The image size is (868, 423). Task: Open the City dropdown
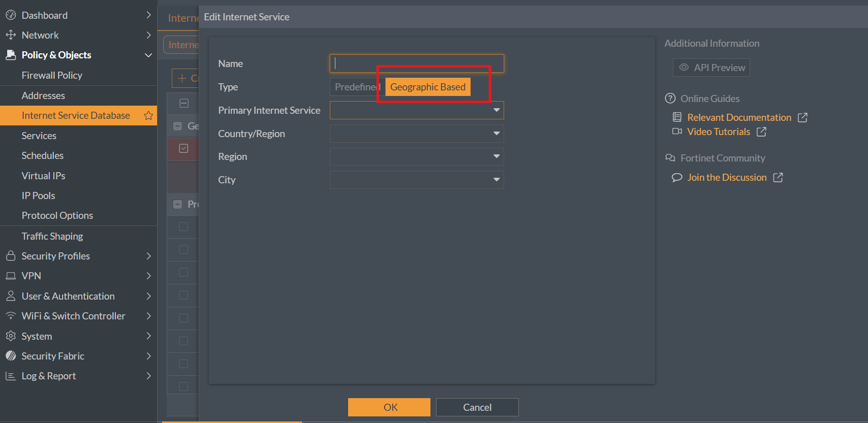tap(417, 180)
